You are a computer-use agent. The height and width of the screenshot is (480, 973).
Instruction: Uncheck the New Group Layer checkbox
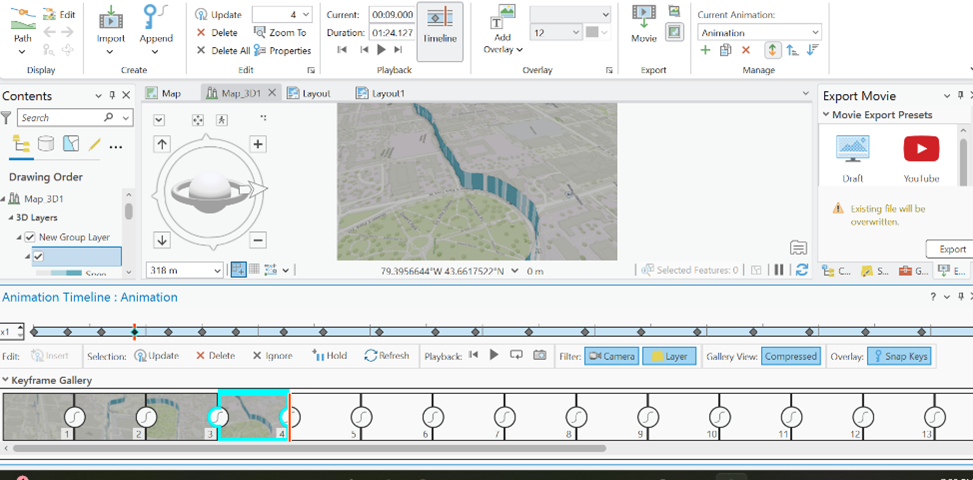tap(30, 237)
